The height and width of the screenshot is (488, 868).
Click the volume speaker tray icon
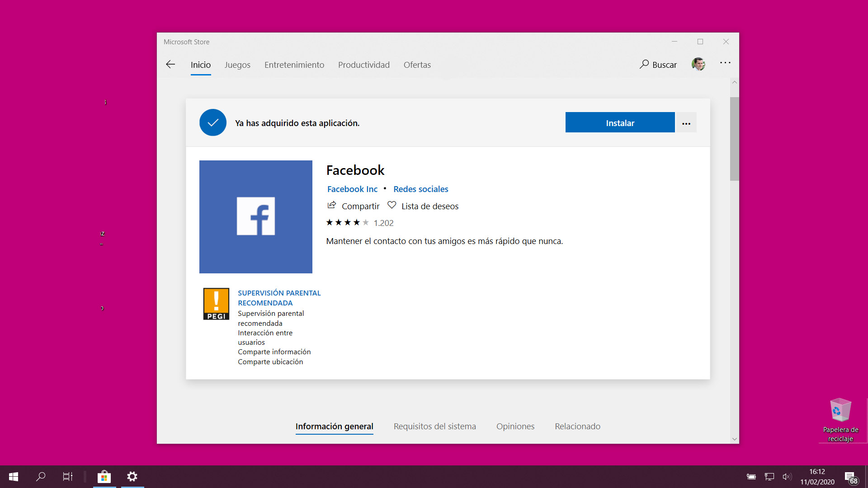787,477
